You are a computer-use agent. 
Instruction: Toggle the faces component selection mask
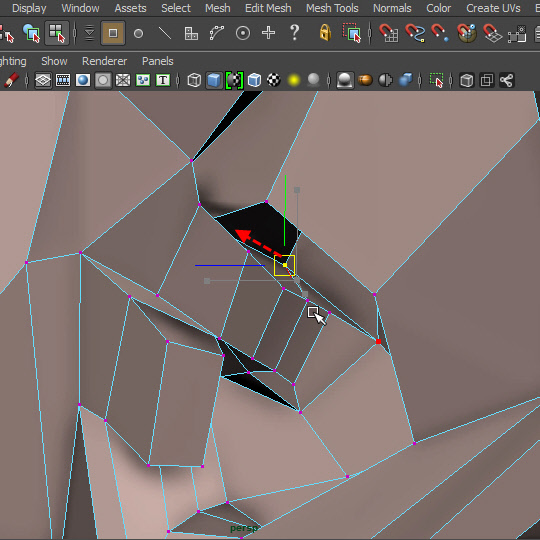pos(191,33)
